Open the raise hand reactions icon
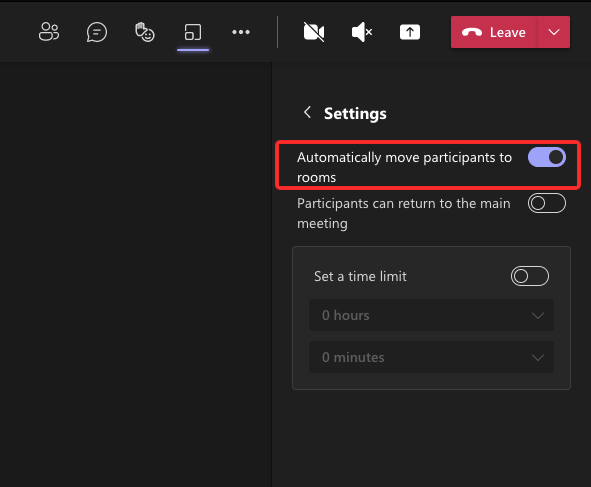The height and width of the screenshot is (487, 591). click(x=145, y=32)
